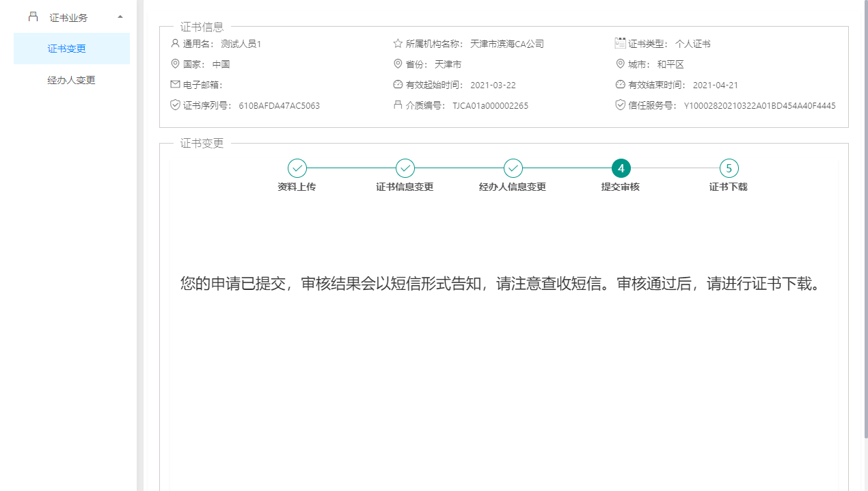The height and width of the screenshot is (491, 868).
Task: Click the 证书业务 sidebar menu icon
Action: [33, 17]
